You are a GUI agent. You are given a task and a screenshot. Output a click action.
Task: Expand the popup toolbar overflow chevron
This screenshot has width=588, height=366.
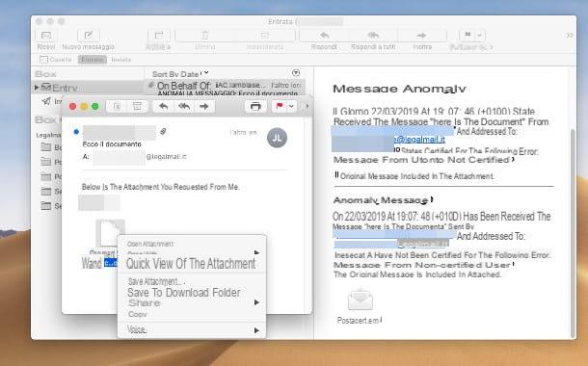(x=307, y=106)
